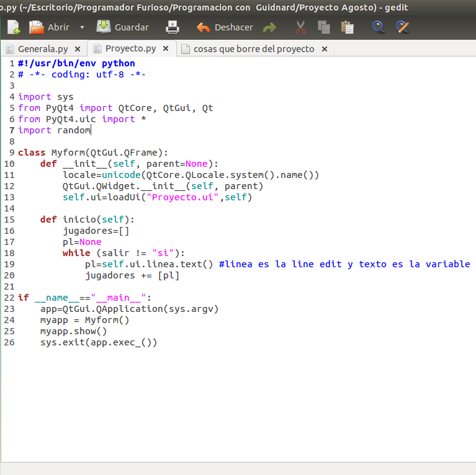476x475 pixels.
Task: Click the blank document icon on the third tab
Action: [x=185, y=49]
